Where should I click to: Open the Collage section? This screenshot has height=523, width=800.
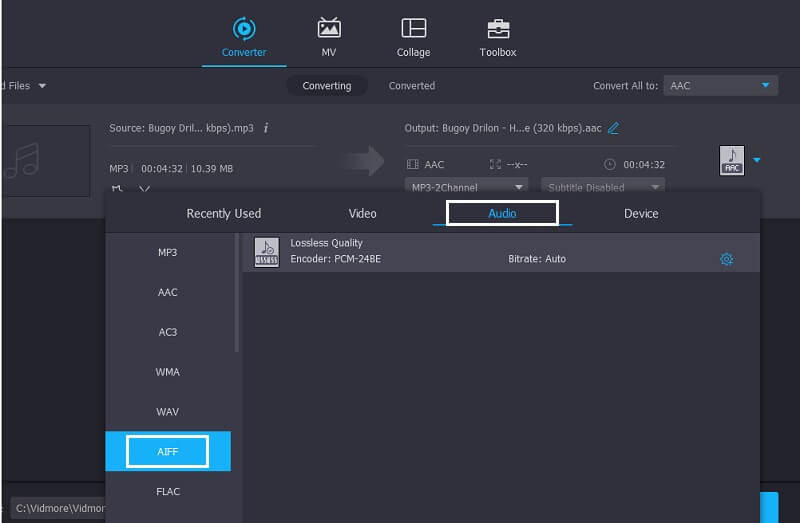413,37
